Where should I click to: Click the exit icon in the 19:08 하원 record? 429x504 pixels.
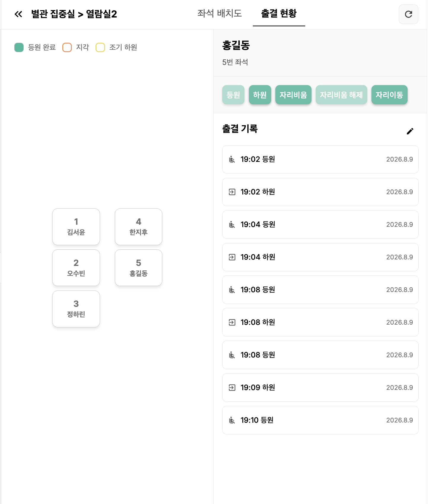(x=232, y=323)
